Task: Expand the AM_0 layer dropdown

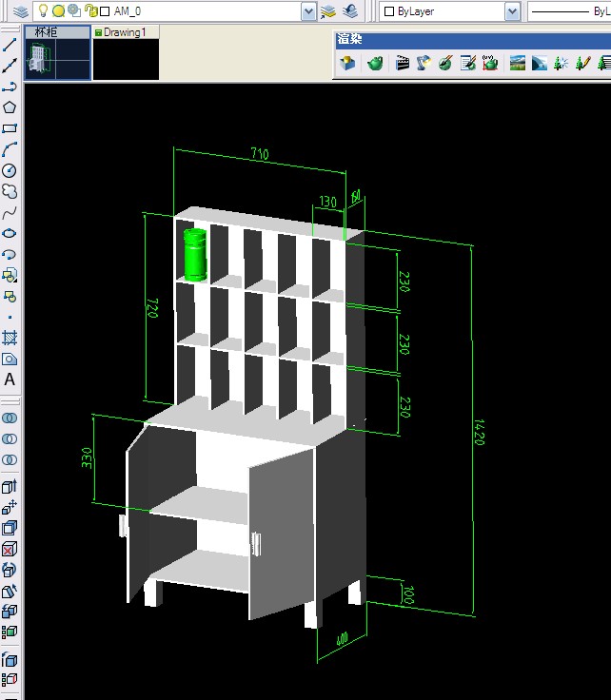Action: tap(308, 11)
